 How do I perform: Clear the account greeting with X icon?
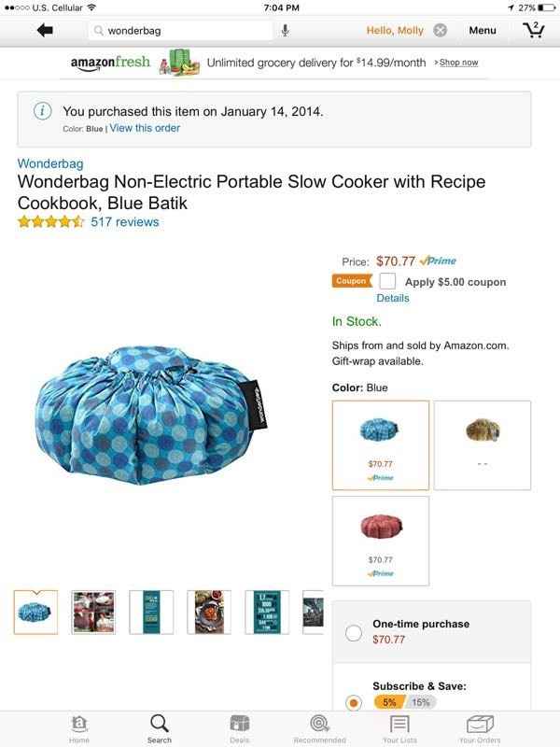441,31
